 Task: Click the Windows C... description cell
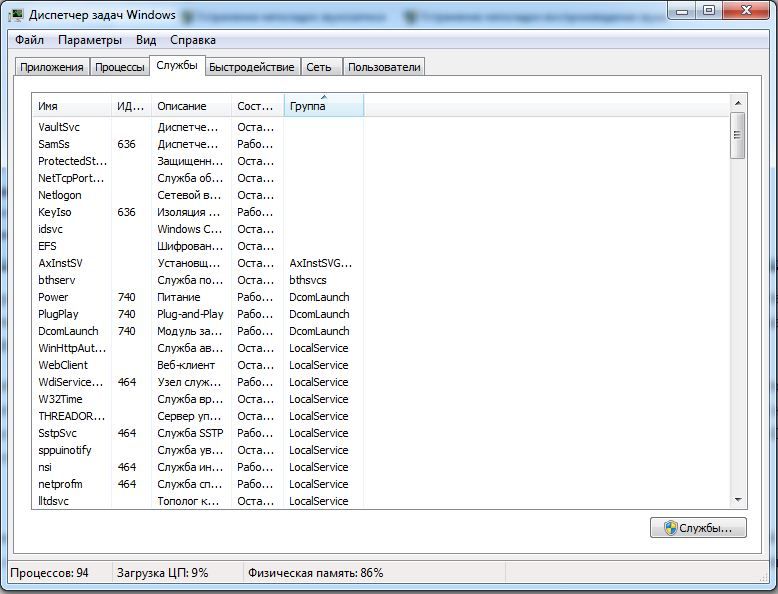[190, 229]
